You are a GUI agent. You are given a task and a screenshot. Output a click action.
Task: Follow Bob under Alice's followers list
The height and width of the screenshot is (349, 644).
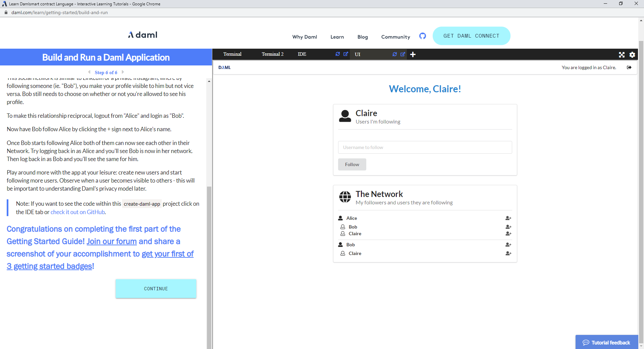tap(508, 227)
